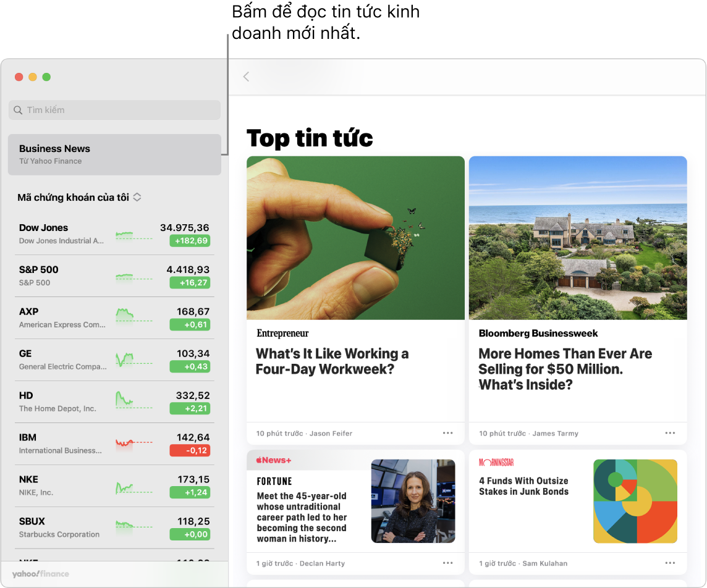Viewport: 707px width, 588px height.
Task: Click the IBM price 142,64
Action: coord(193,437)
